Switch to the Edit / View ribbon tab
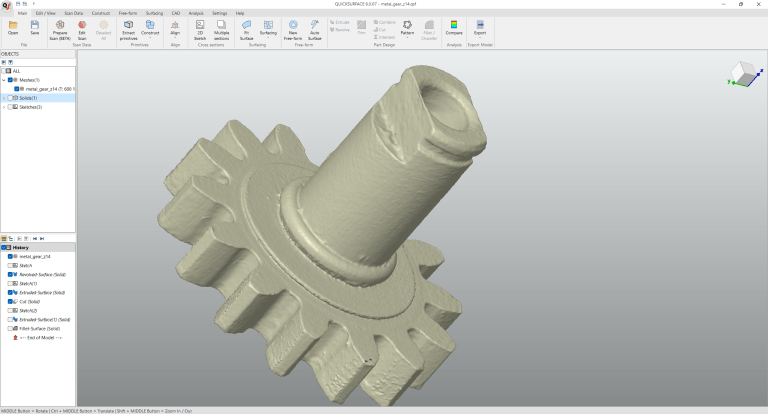Image resolution: width=768 pixels, height=414 pixels. click(46, 13)
